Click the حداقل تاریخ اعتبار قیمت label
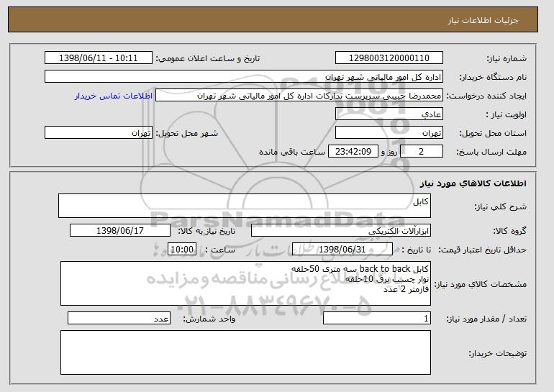The image size is (554, 392). tap(482, 250)
